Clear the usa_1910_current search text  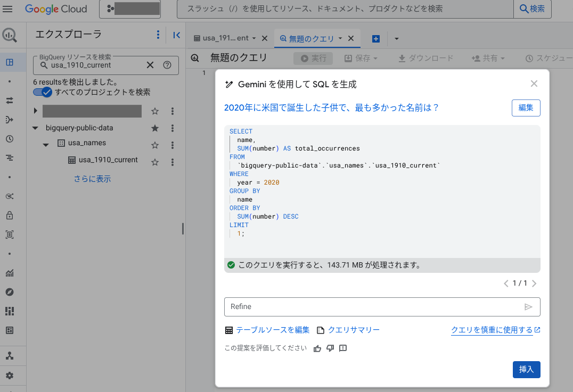pos(150,65)
